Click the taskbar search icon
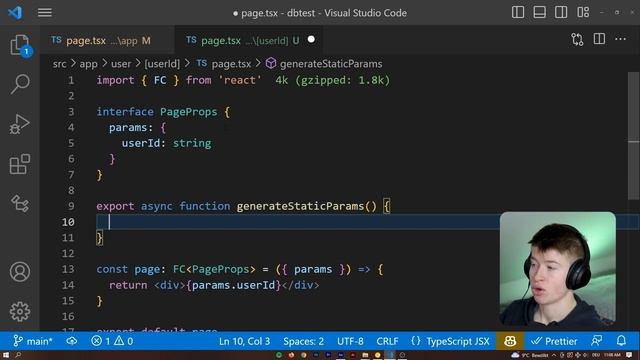The image size is (640, 360). tap(18, 355)
